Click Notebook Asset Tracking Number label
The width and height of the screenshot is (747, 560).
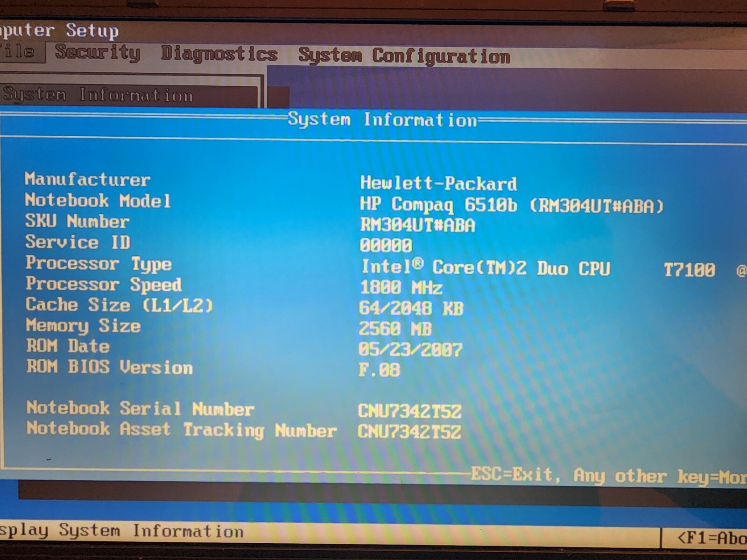tap(182, 429)
